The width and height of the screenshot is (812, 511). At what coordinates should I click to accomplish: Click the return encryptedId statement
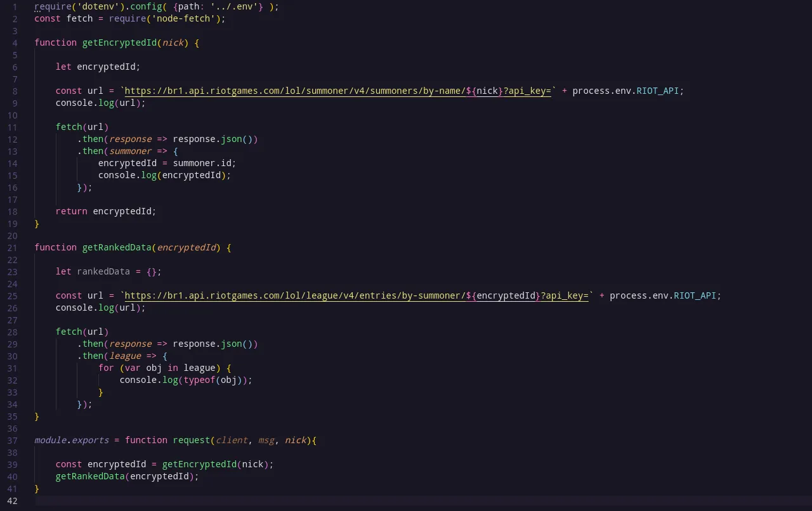click(105, 211)
